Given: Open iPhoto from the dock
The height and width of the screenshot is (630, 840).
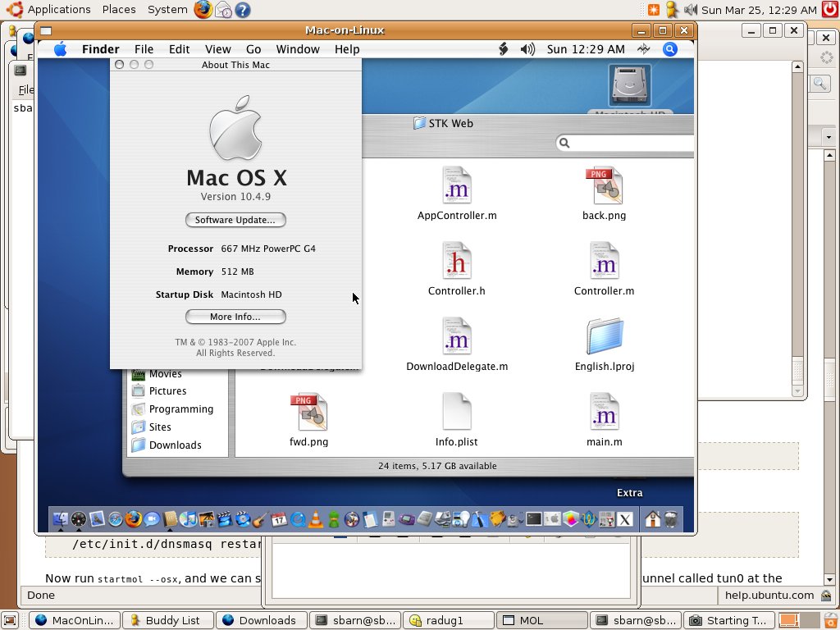Looking at the screenshot, I should click(x=206, y=519).
